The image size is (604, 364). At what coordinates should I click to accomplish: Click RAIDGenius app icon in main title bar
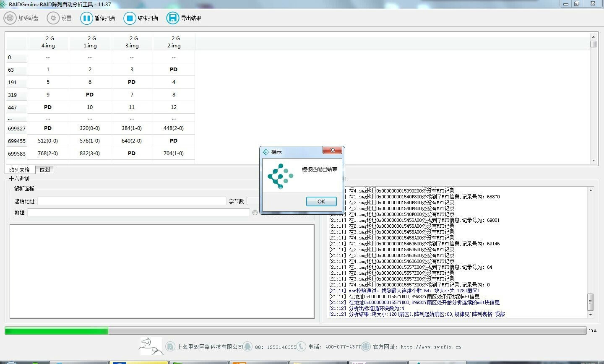coord(4,4)
